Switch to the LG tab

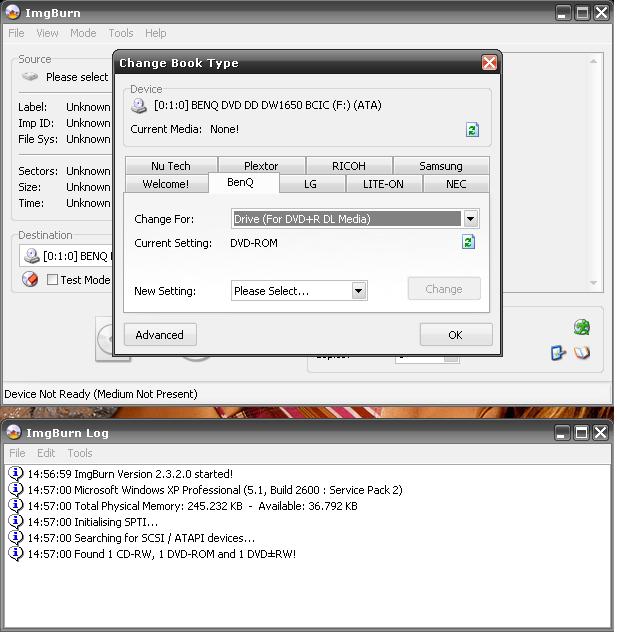312,184
